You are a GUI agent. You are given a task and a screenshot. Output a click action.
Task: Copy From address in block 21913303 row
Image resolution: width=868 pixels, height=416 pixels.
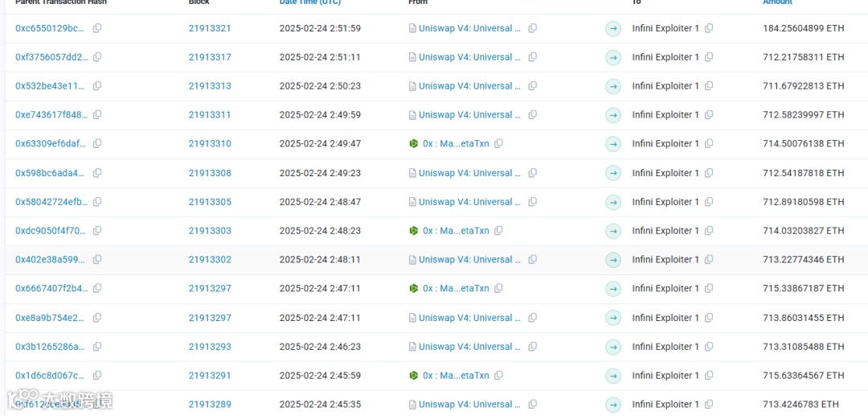tap(498, 230)
